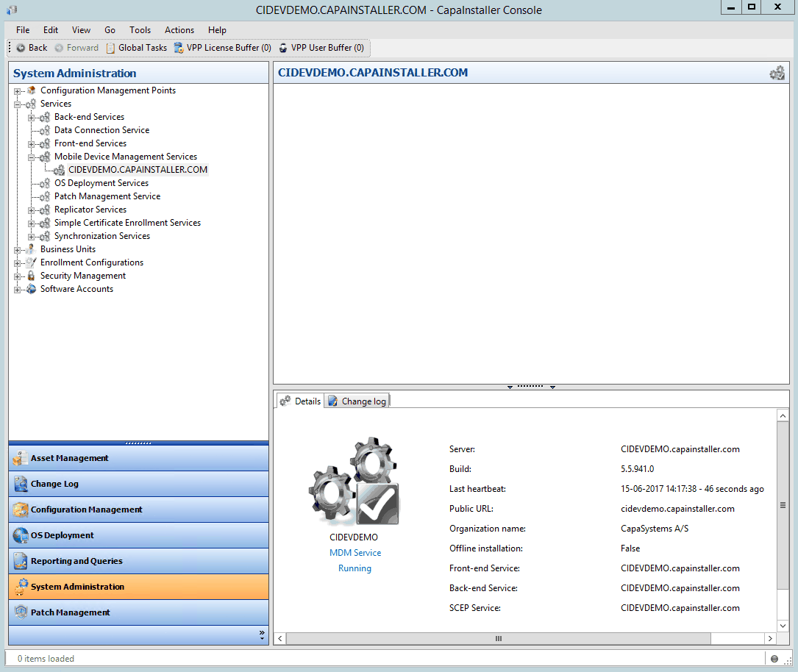798x672 pixels.
Task: Click the Front-end Services gear icon
Action: (46, 143)
